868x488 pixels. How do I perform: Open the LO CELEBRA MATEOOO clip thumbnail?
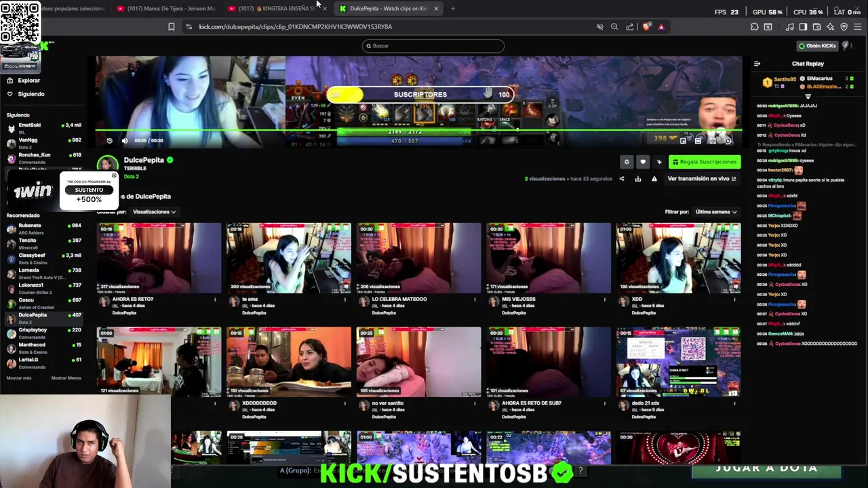click(x=418, y=258)
